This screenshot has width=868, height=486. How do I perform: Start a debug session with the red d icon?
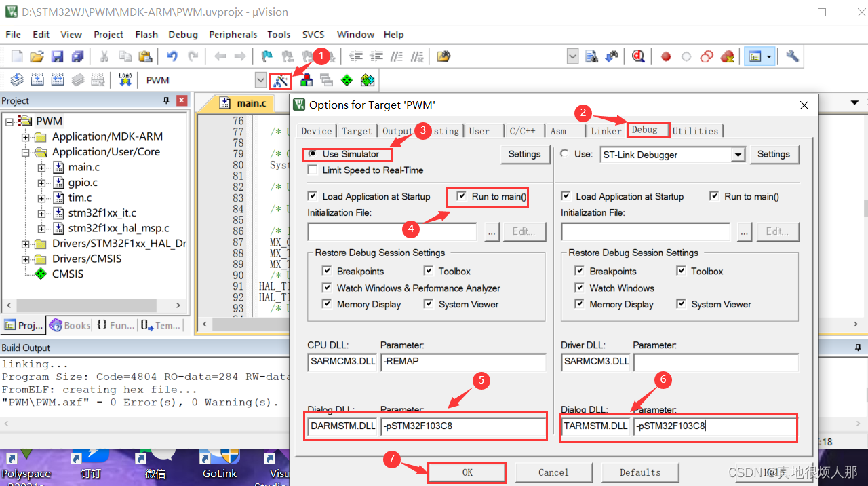click(638, 56)
